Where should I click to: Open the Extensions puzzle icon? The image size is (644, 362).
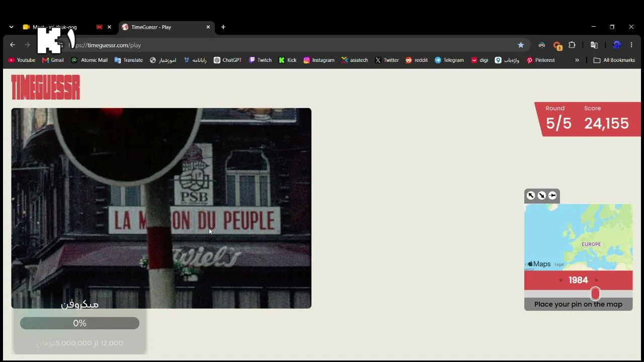[572, 45]
